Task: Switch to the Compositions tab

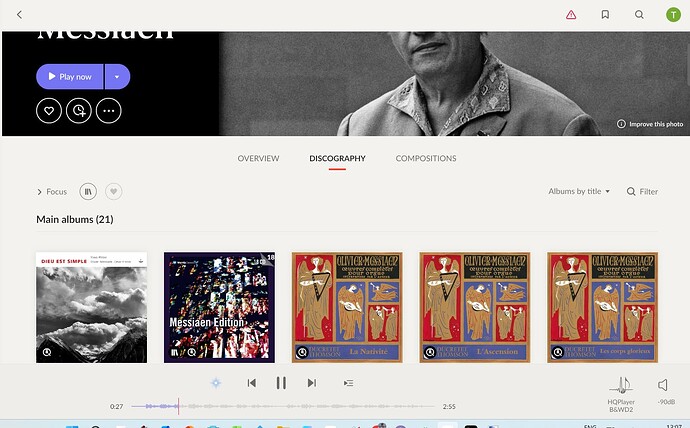Action: tap(426, 158)
